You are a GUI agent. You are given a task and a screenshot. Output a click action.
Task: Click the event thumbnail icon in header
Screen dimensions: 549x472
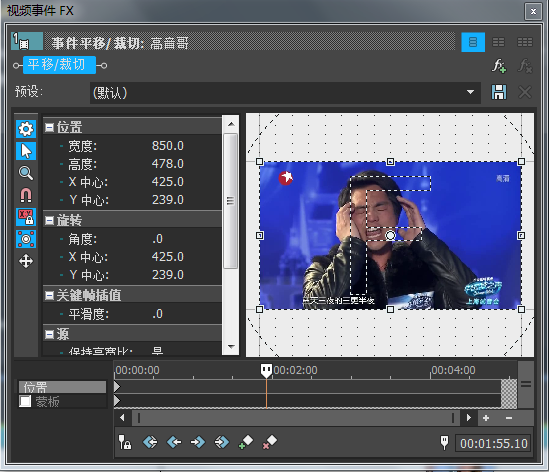27,41
